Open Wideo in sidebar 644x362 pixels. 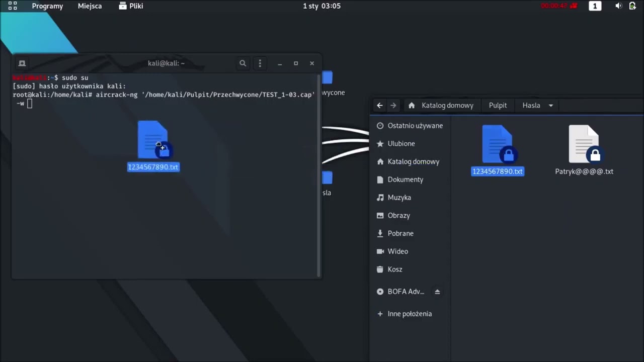[410, 251]
